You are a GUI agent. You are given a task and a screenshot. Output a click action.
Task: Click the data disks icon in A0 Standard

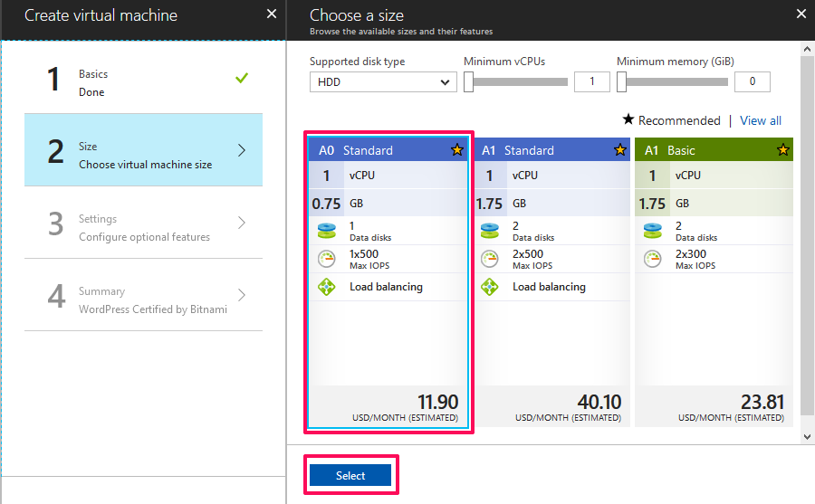click(x=326, y=231)
